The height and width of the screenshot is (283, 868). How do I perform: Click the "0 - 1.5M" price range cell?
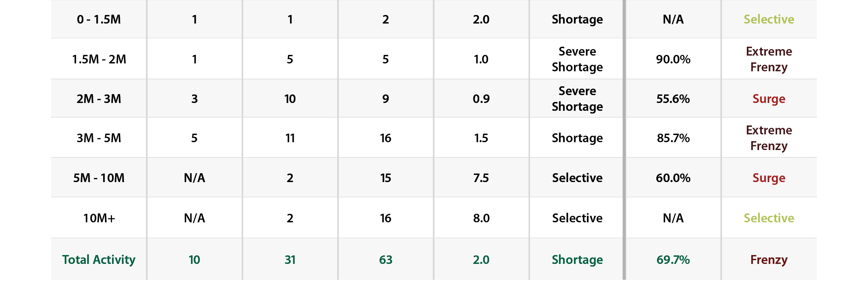99,19
